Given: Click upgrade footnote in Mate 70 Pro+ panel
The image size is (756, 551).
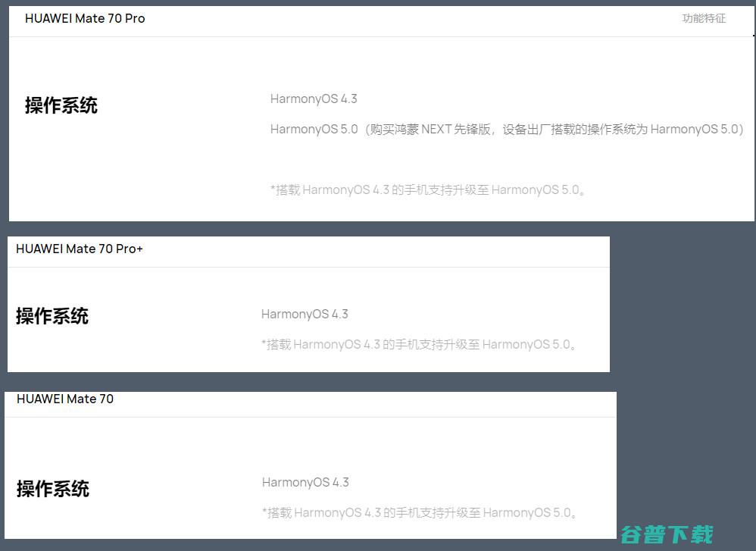Looking at the screenshot, I should click(418, 345).
